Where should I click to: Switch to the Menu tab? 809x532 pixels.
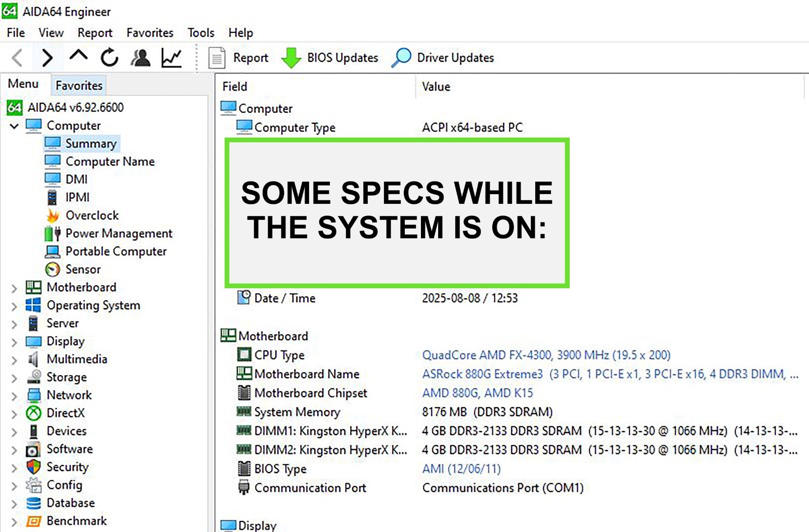(x=23, y=84)
